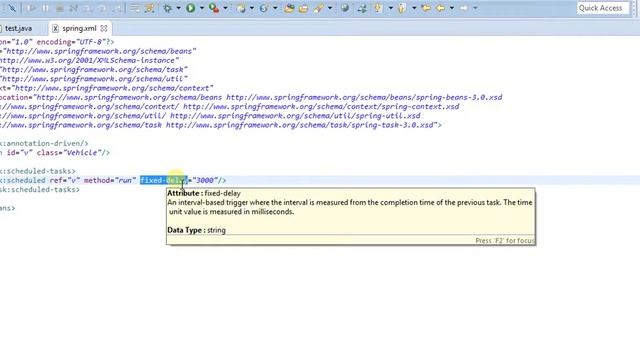Close the spring.xml tab
The image size is (640, 360).
(104, 28)
